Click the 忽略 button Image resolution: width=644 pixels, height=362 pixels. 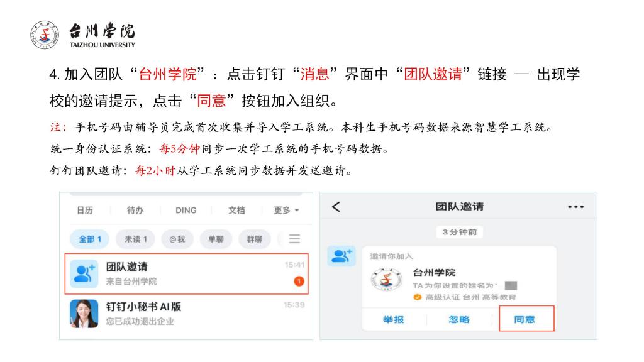[x=459, y=319]
